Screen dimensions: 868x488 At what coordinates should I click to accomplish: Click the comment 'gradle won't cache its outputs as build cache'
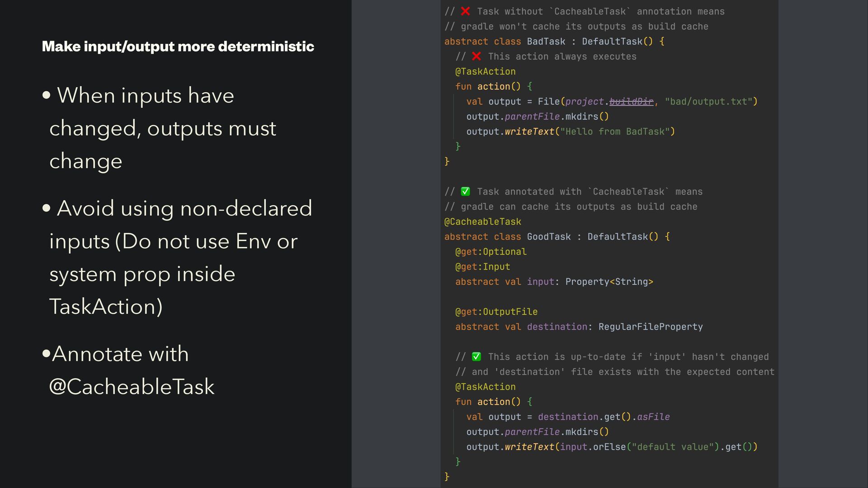click(576, 27)
